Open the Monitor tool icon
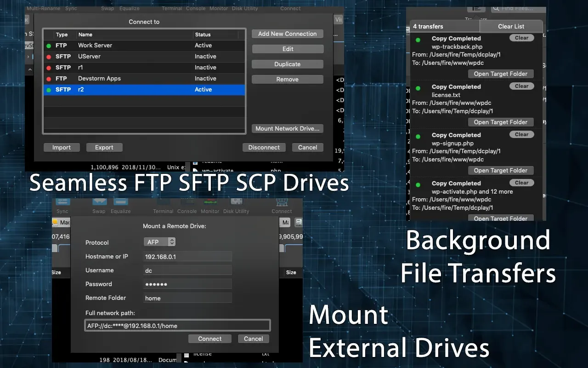The image size is (588, 368). point(210,202)
